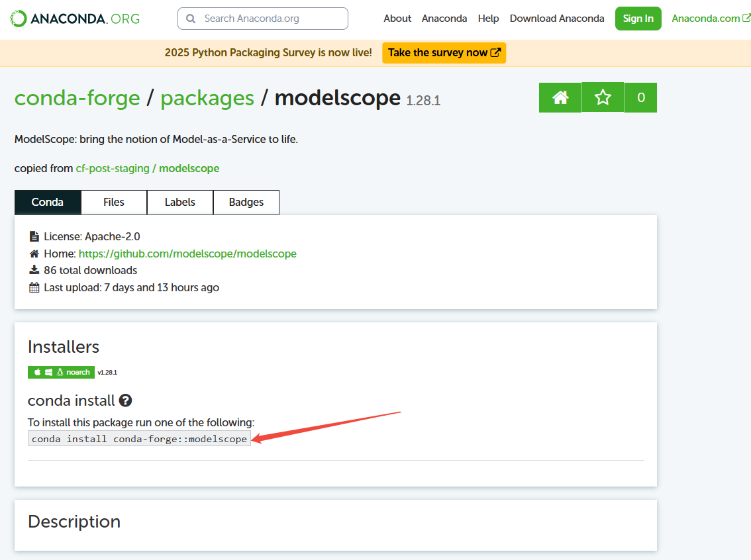Switch to the Files tab
The image size is (751, 560).
pos(113,202)
